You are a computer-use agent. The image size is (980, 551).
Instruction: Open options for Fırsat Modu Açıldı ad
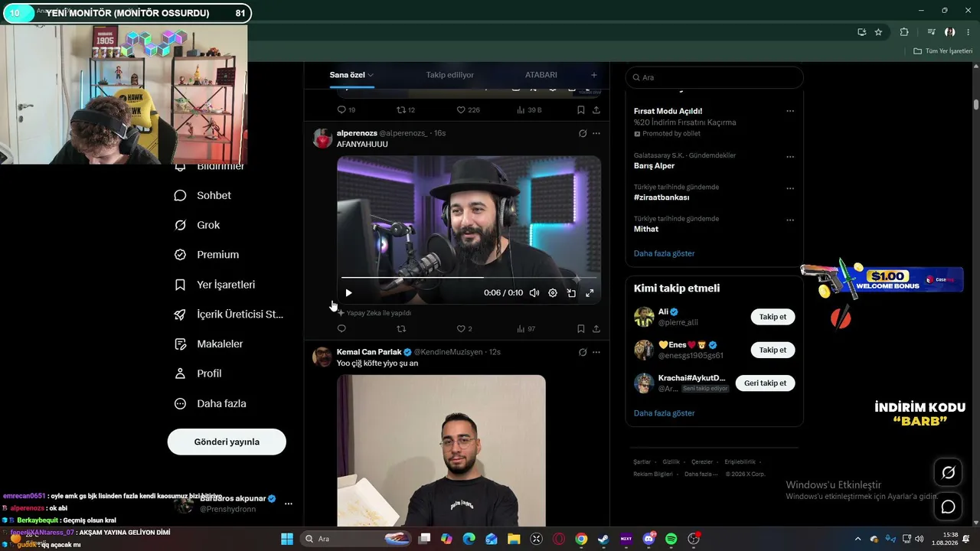790,111
